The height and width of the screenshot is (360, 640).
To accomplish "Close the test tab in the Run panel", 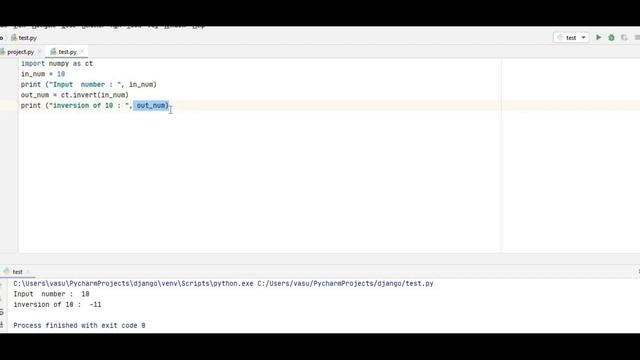I will click(x=28, y=272).
